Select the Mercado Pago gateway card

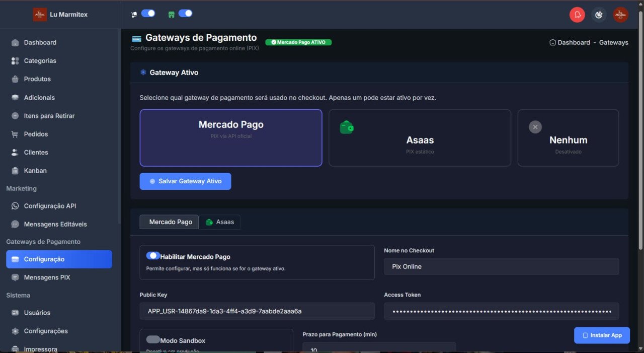click(230, 137)
